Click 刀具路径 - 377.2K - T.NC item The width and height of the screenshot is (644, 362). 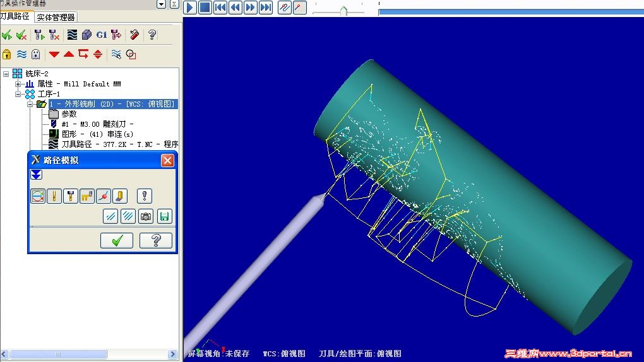click(x=119, y=144)
